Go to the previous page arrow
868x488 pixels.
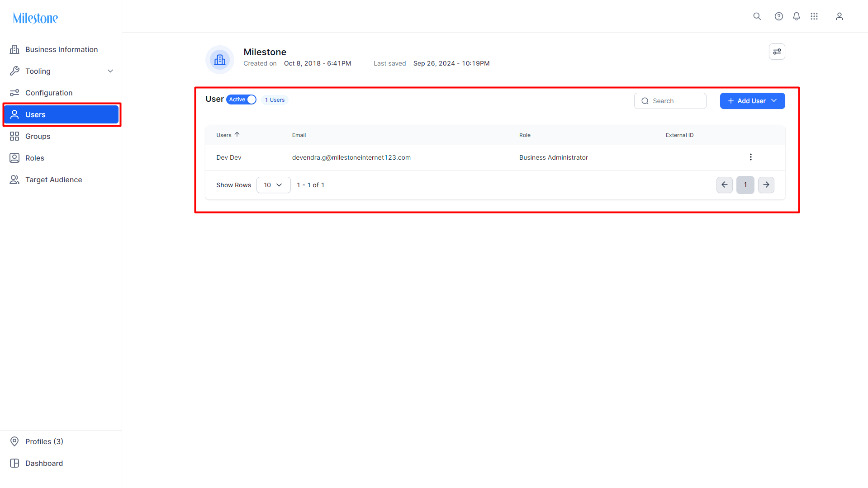(724, 185)
